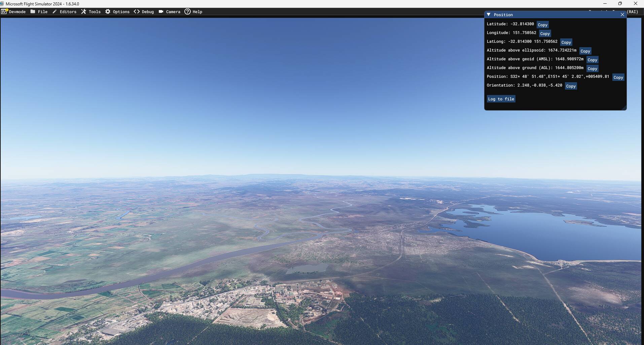Click the Position panel resize grip
The height and width of the screenshot is (345, 644).
[x=624, y=108]
